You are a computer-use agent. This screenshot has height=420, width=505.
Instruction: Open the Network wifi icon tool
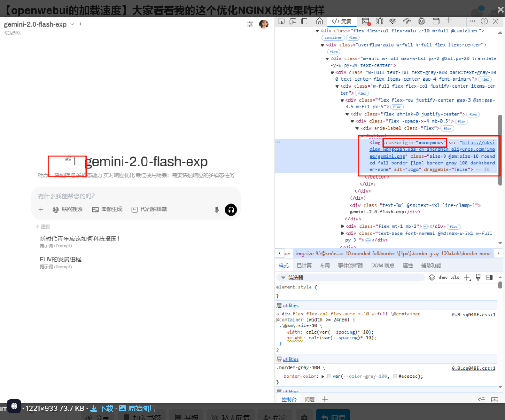pyautogui.click(x=392, y=21)
